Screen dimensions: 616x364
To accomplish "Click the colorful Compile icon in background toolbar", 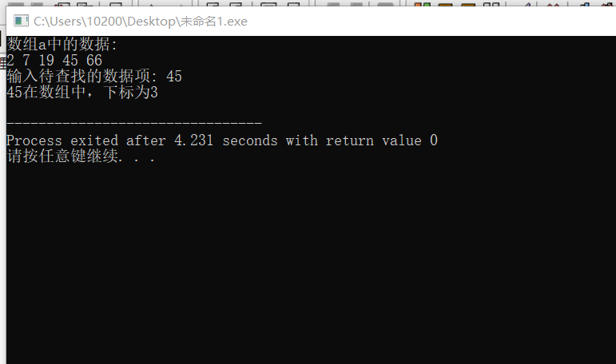I will point(423,4).
